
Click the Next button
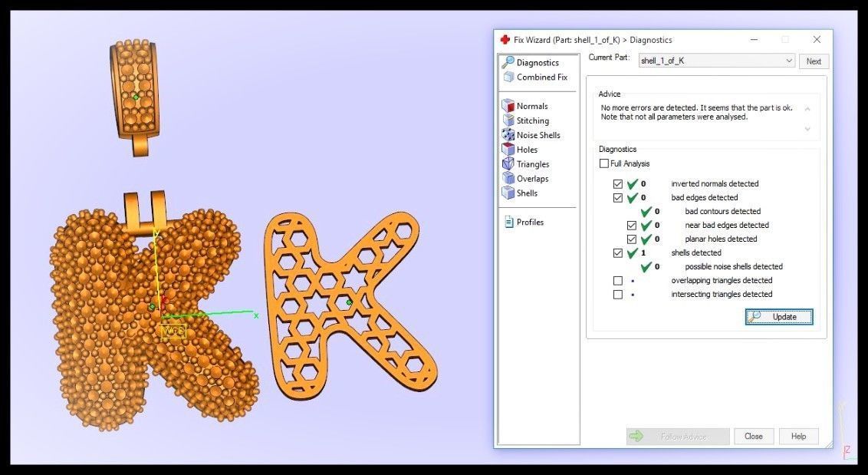814,61
